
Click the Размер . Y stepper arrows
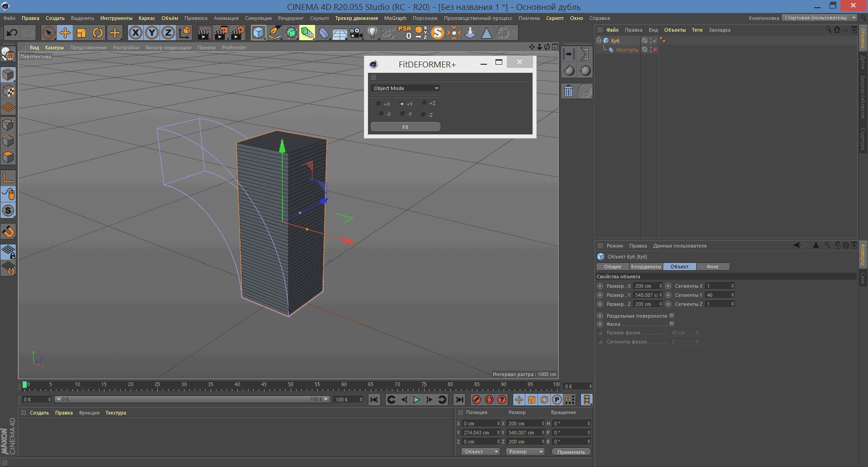click(660, 295)
